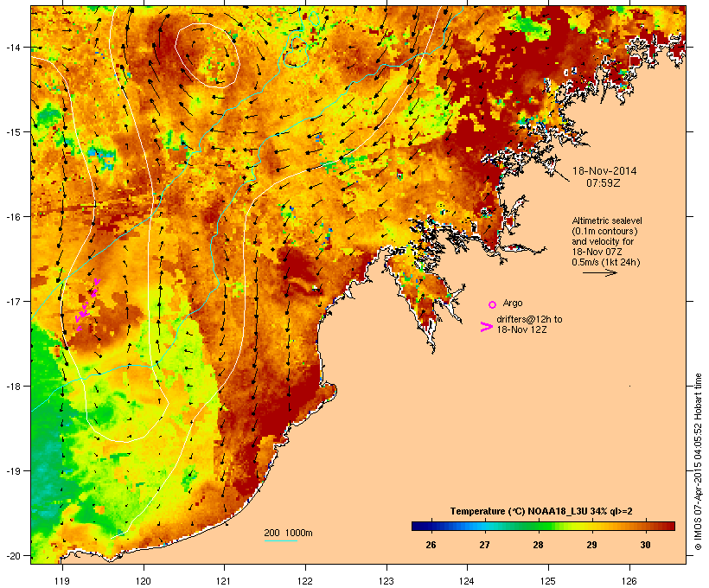Click the 120 longitude axis label

point(144,581)
